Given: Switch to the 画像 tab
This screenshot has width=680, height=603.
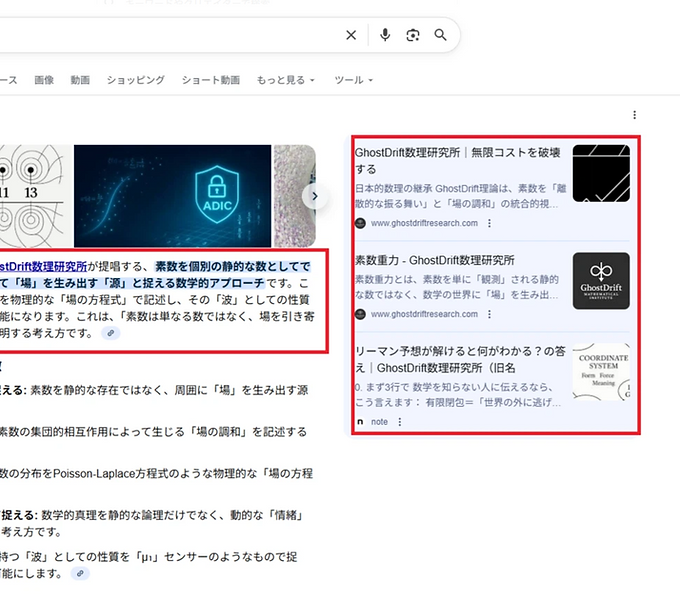Looking at the screenshot, I should click(44, 80).
